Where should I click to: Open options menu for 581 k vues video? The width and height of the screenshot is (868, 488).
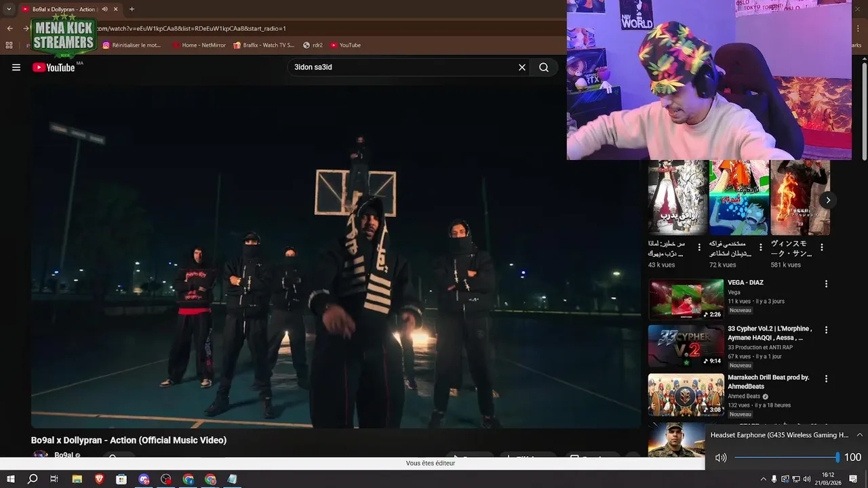point(821,247)
